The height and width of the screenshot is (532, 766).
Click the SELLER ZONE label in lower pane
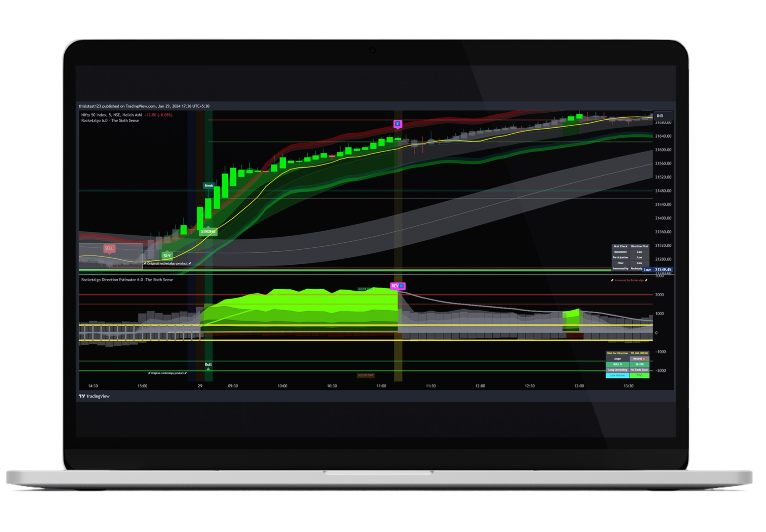[x=366, y=375]
